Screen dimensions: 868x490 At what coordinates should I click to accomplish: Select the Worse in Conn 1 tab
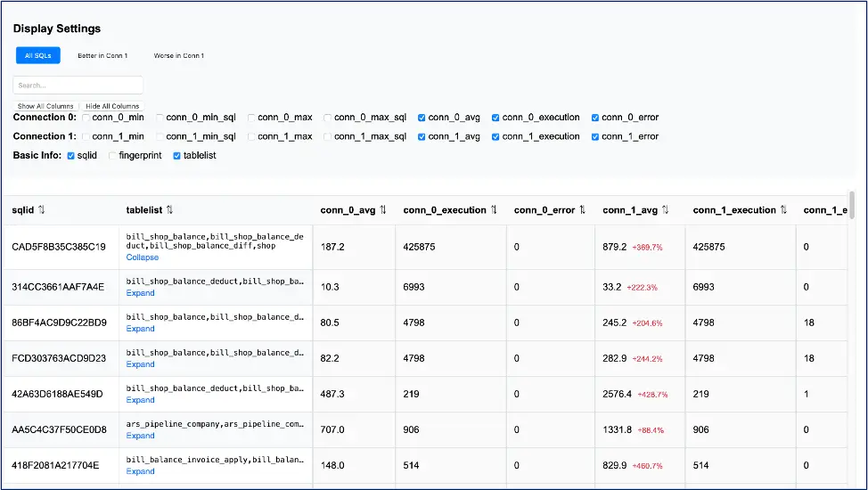[x=179, y=56]
